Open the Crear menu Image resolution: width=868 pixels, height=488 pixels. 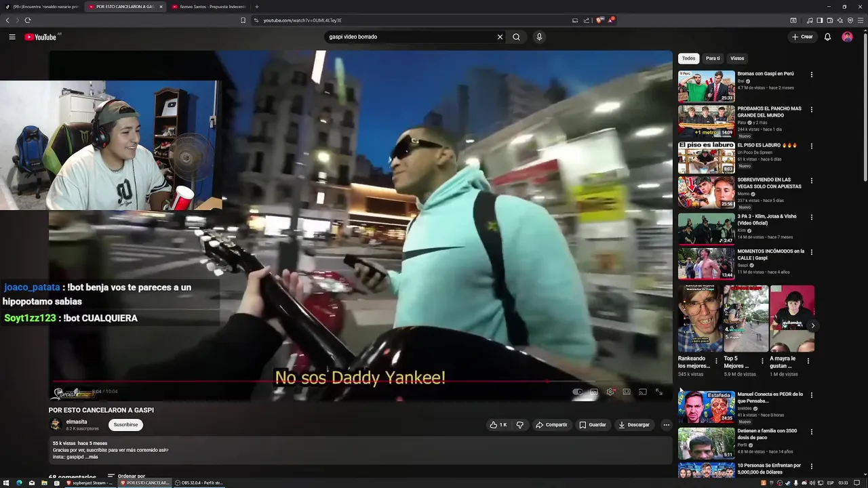coord(802,37)
